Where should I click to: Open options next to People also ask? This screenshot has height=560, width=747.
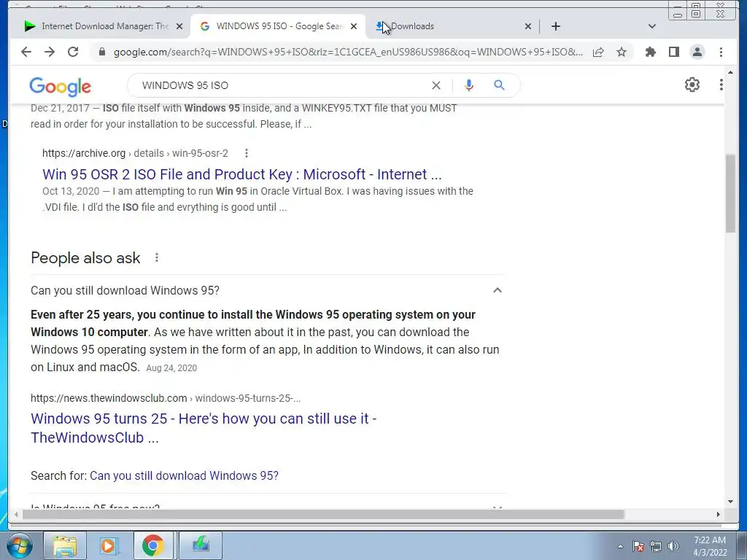tap(157, 257)
